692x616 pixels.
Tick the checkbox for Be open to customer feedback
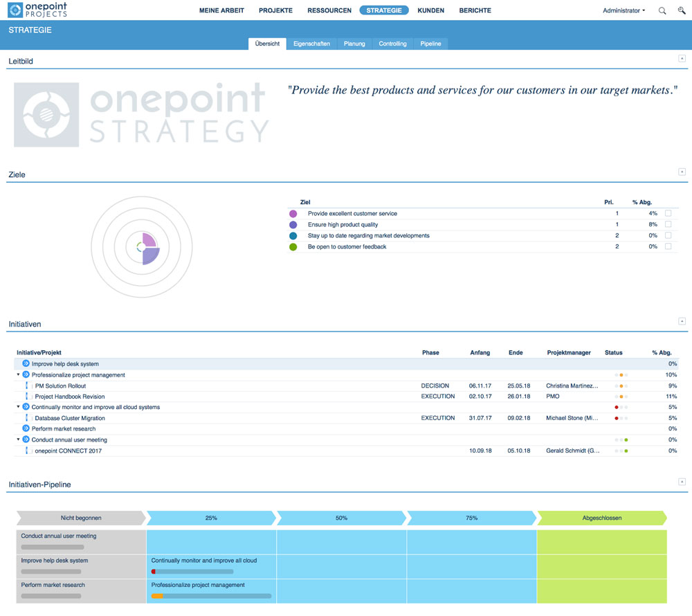[668, 247]
